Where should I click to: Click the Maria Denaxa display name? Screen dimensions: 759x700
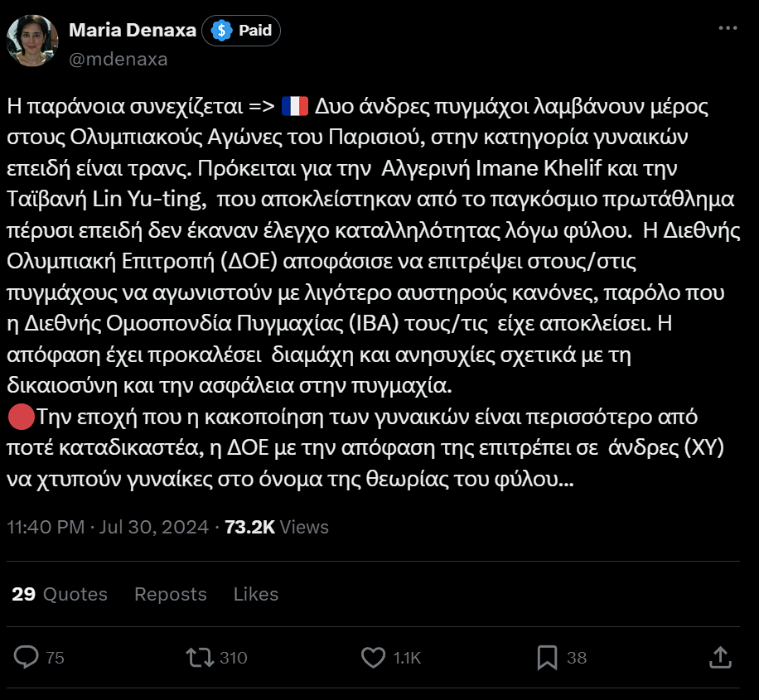(133, 31)
